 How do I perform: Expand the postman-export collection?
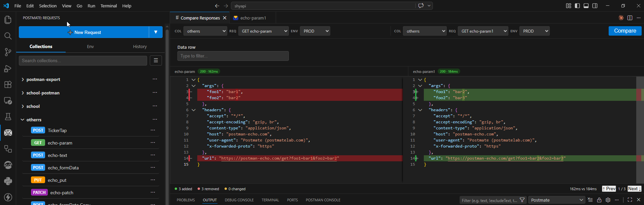pos(23,79)
